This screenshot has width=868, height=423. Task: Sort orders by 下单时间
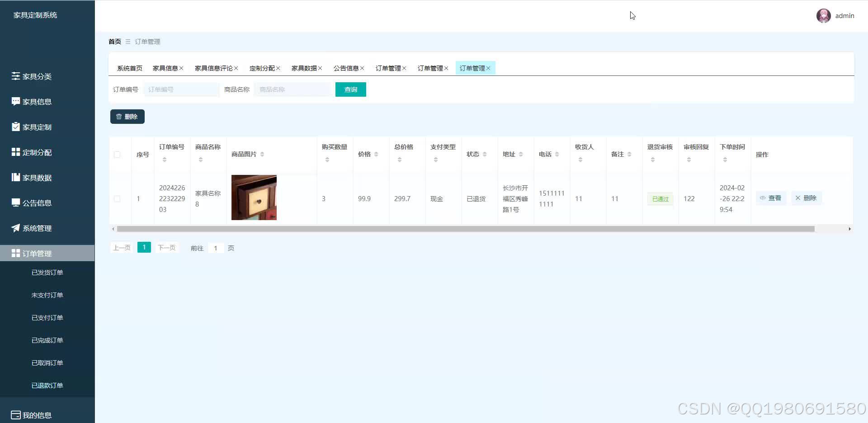pyautogui.click(x=726, y=159)
